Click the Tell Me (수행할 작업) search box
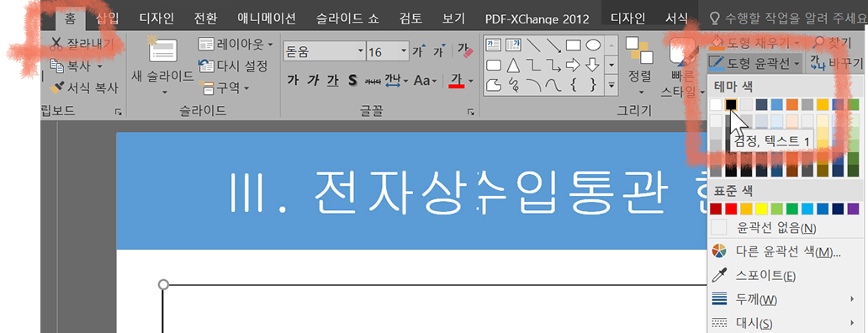 click(x=789, y=18)
